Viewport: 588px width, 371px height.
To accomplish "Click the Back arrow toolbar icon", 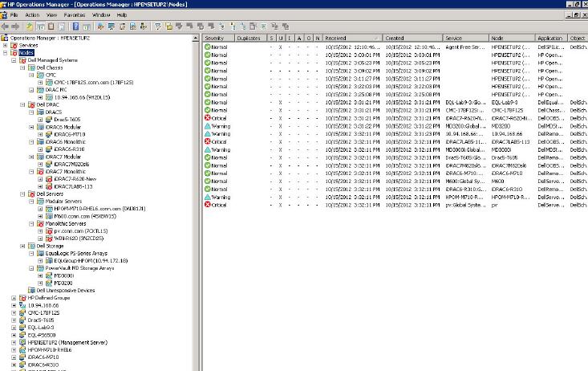I will pos(6,26).
